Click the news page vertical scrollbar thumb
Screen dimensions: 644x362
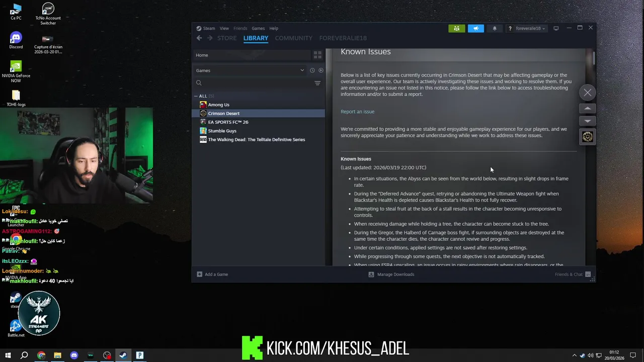594,58
